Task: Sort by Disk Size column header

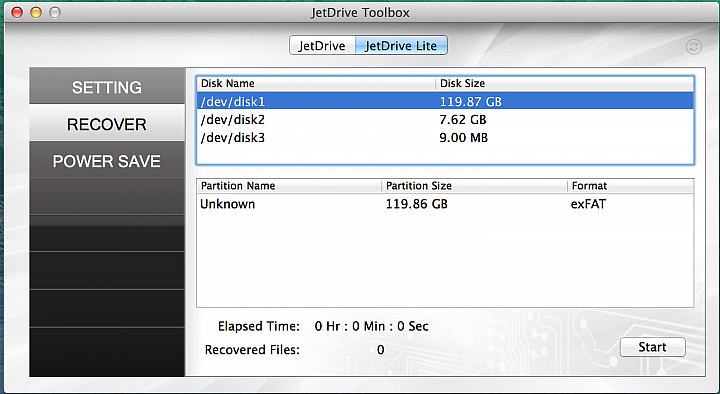Action: pyautogui.click(x=564, y=83)
